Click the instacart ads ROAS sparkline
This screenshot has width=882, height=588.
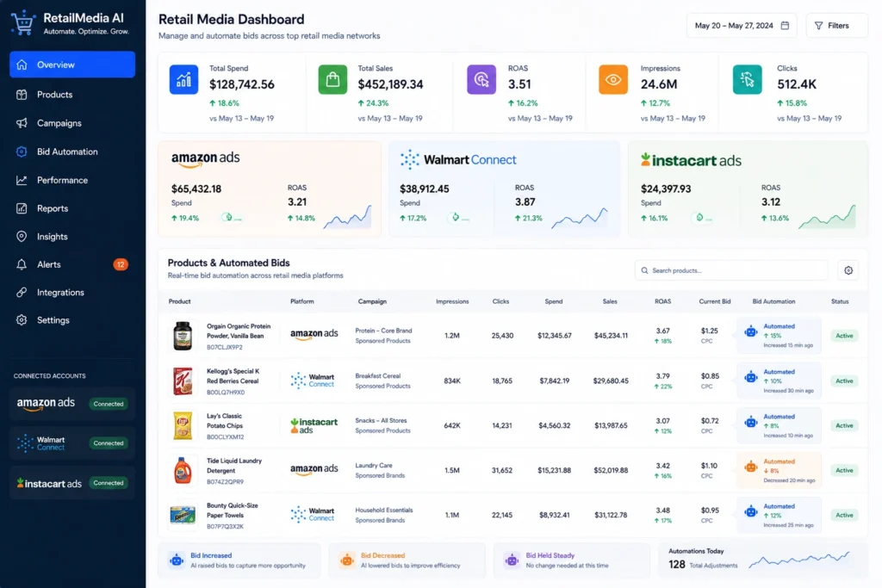828,217
